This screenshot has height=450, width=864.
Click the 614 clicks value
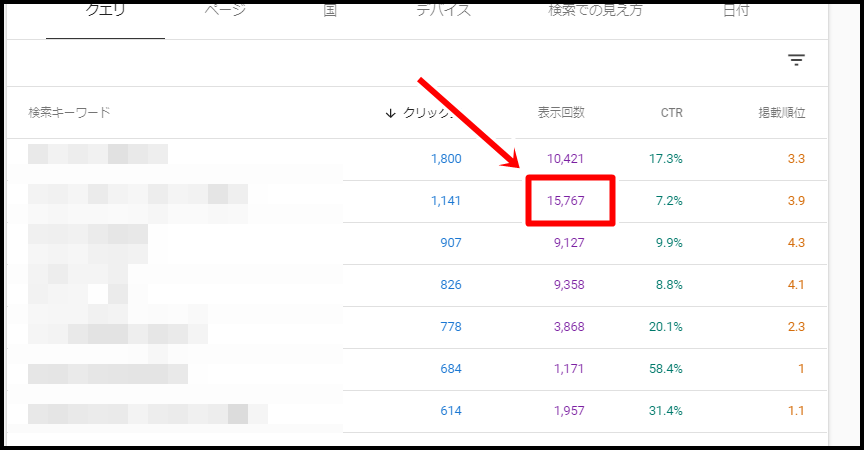450,411
